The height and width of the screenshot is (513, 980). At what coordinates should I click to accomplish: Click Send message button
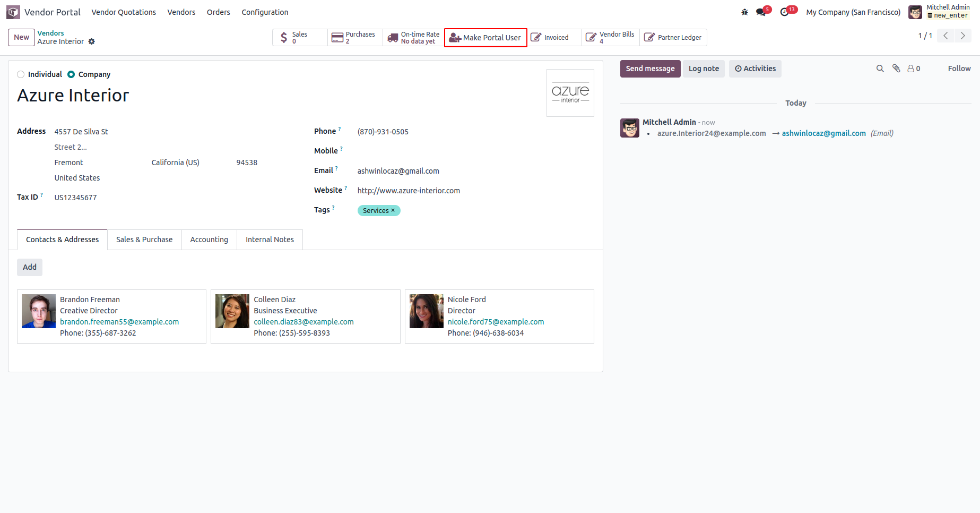(650, 69)
